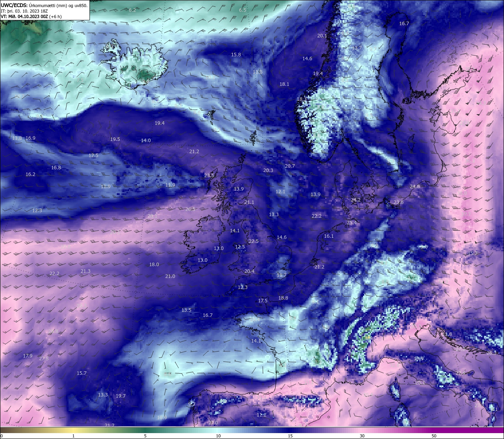Click the 18.8 value label
The image size is (504, 439).
click(283, 298)
